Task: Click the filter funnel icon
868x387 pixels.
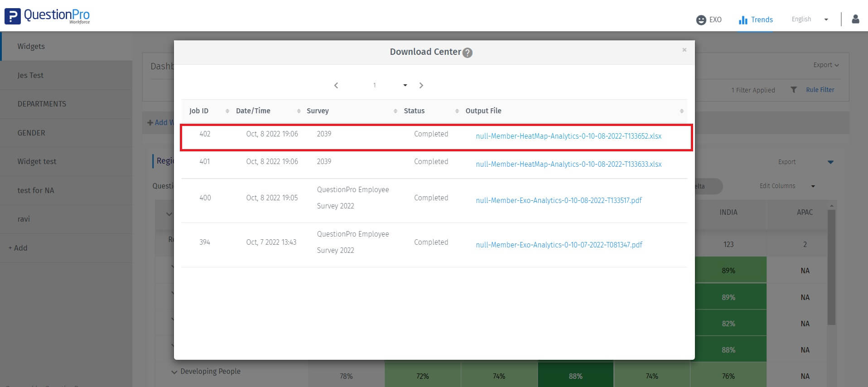Action: pos(794,90)
